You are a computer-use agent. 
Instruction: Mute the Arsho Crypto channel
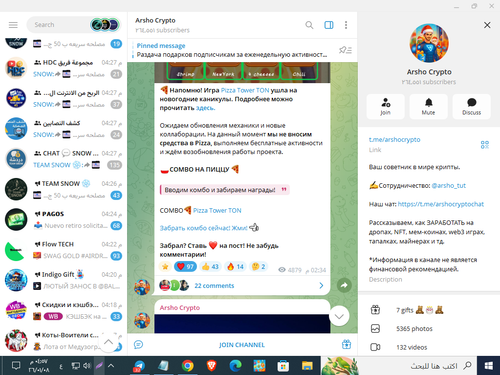coord(428,107)
